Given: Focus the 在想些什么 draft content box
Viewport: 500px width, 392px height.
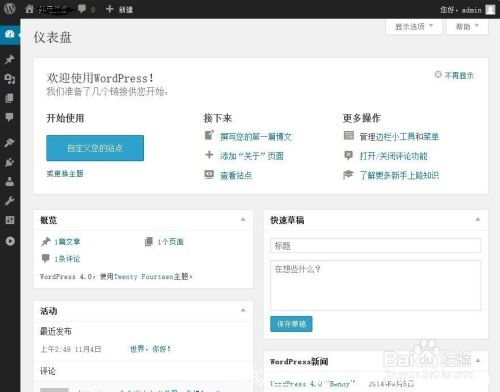Looking at the screenshot, I should 376,285.
